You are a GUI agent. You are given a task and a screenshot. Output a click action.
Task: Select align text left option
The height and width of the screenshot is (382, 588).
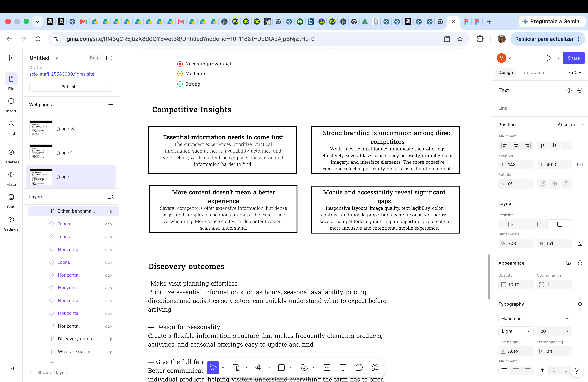(504, 370)
